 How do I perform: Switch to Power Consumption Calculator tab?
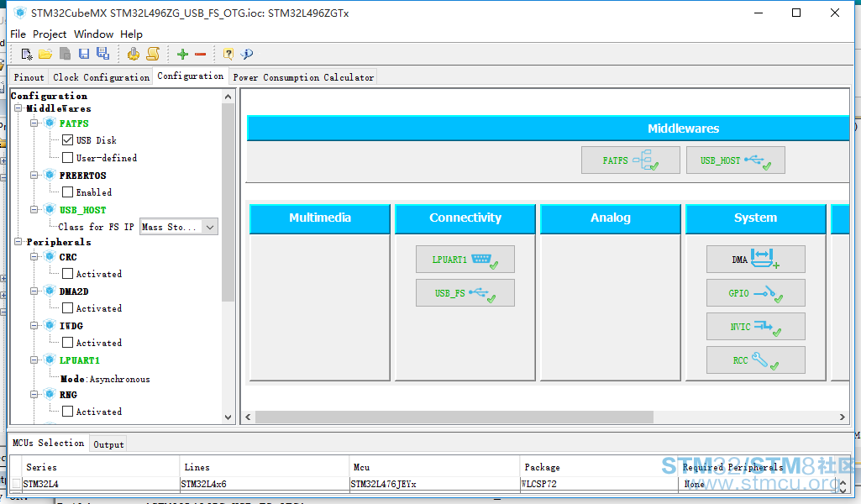(x=303, y=77)
